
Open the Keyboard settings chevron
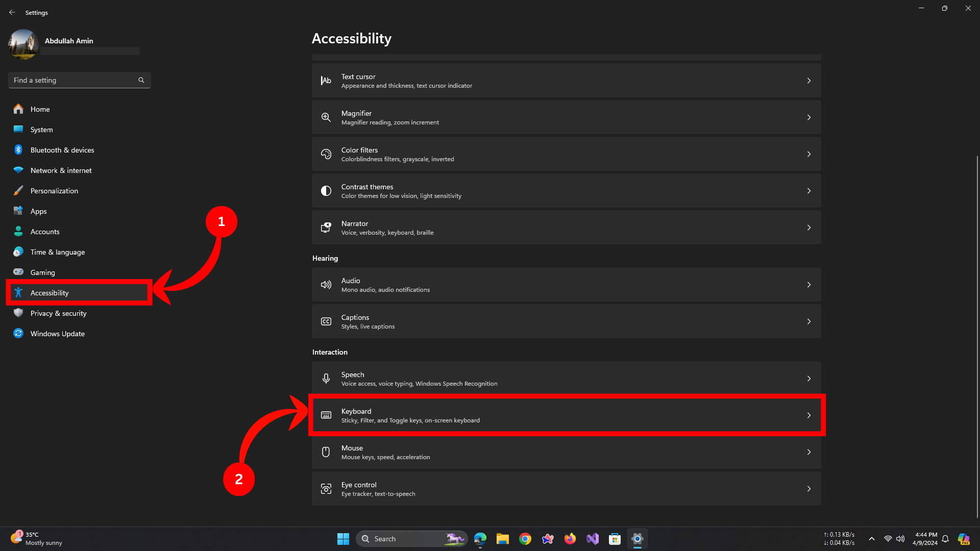click(808, 415)
